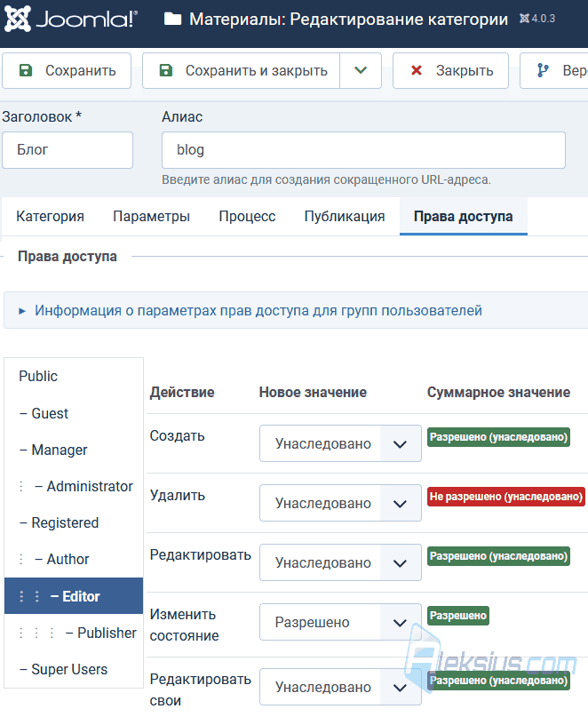Click the Joomla logo in the header
This screenshot has height=717, width=588.
point(71,19)
